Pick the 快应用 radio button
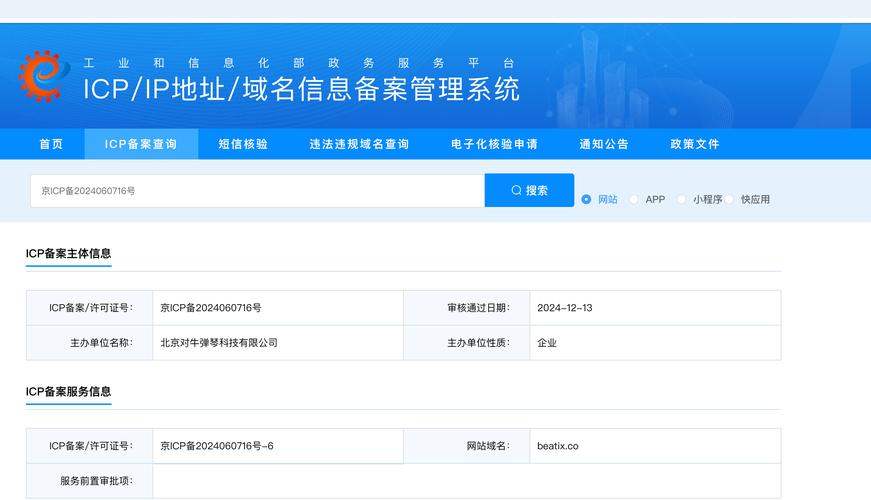Image resolution: width=871 pixels, height=500 pixels. pos(730,199)
